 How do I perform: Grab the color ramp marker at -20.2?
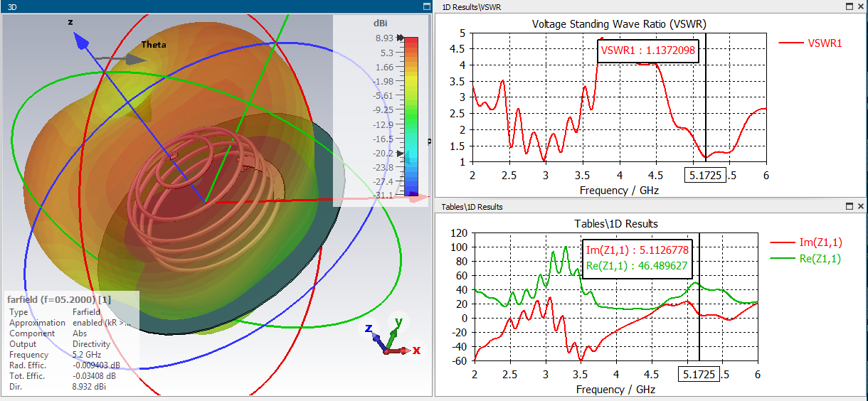click(401, 153)
